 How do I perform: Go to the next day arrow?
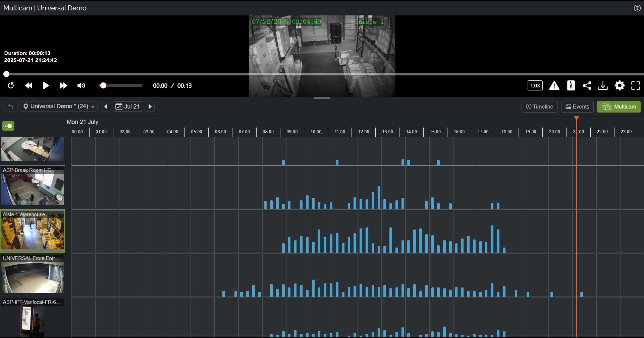[150, 107]
